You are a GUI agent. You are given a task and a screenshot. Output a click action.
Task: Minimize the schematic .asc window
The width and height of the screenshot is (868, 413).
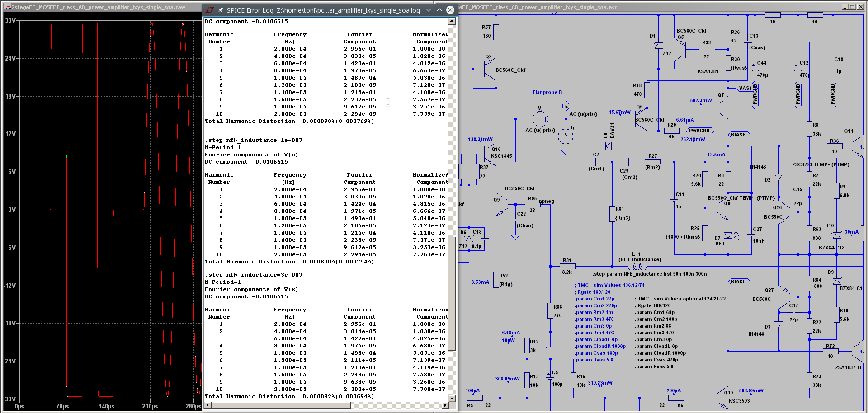pyautogui.click(x=844, y=7)
